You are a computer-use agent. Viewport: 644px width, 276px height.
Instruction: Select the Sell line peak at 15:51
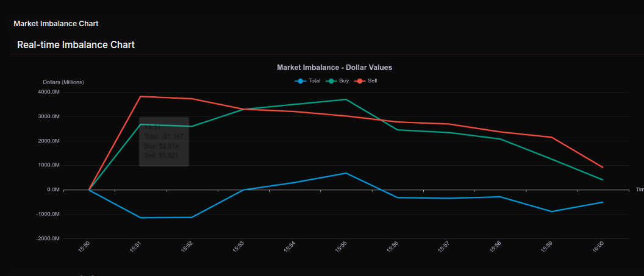coord(141,96)
